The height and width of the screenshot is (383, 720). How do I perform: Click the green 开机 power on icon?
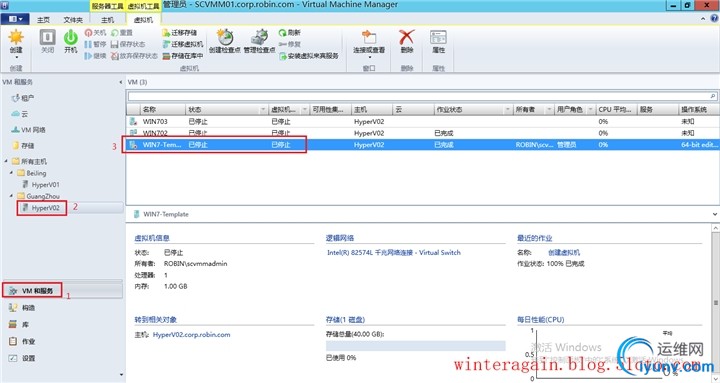(71, 38)
